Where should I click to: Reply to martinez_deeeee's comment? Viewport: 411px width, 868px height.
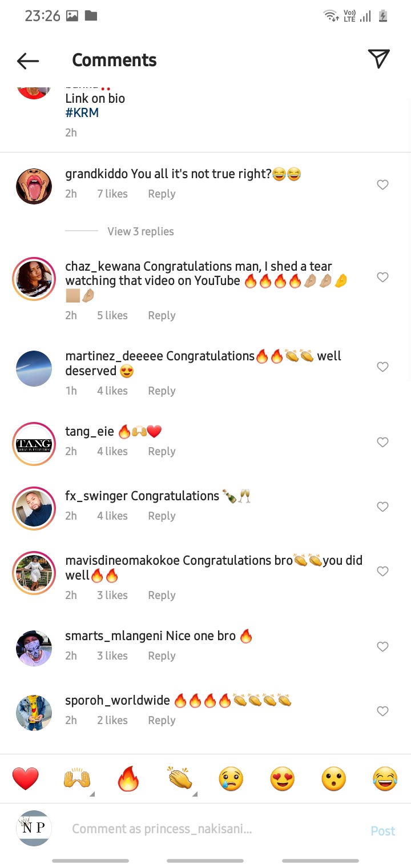[x=162, y=391]
